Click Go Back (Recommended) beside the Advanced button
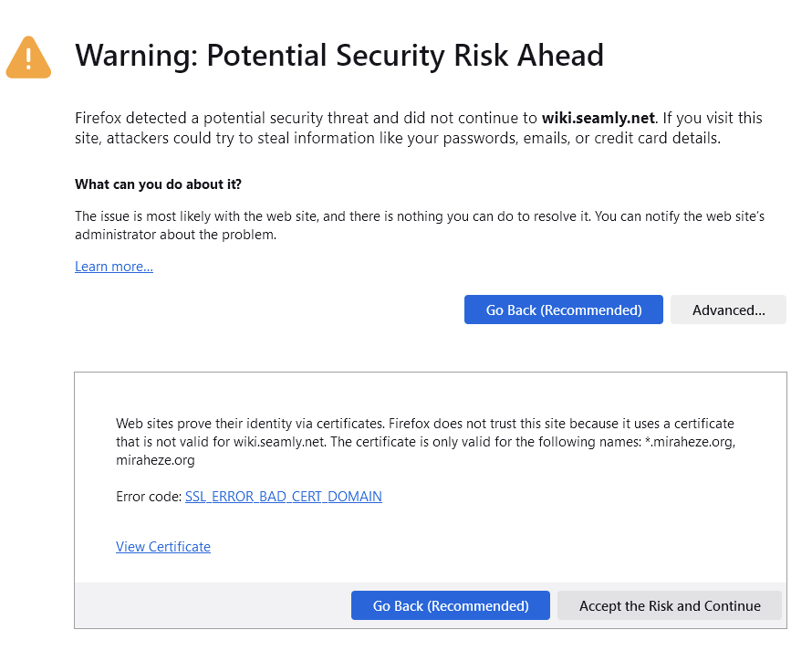This screenshot has height=651, width=812. [x=563, y=310]
